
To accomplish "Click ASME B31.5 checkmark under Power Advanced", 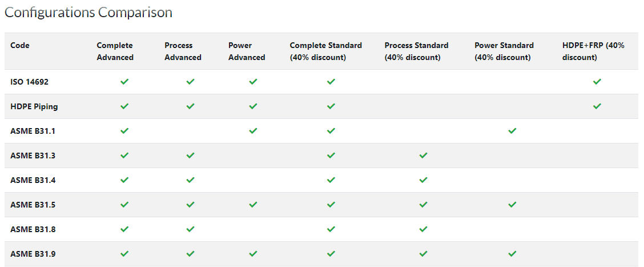I will tap(253, 205).
